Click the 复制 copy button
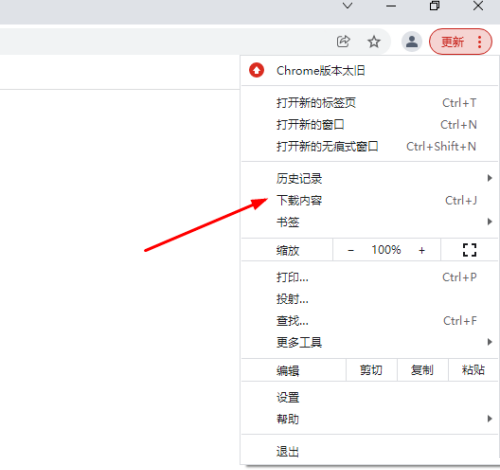 pos(422,370)
